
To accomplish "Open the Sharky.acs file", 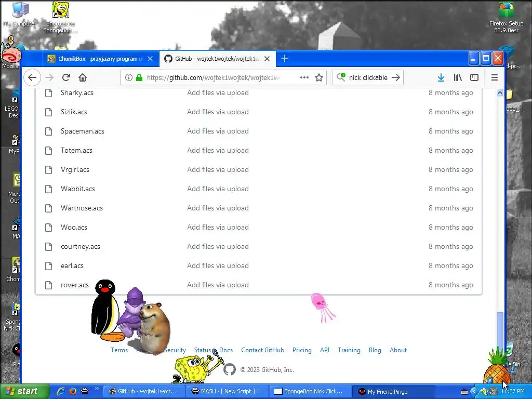I will tap(77, 92).
